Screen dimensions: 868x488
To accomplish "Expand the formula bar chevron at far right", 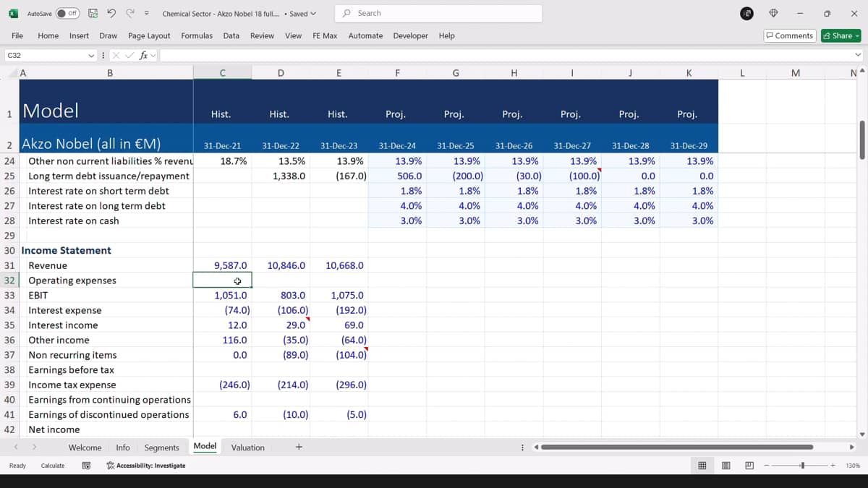I will (x=859, y=55).
